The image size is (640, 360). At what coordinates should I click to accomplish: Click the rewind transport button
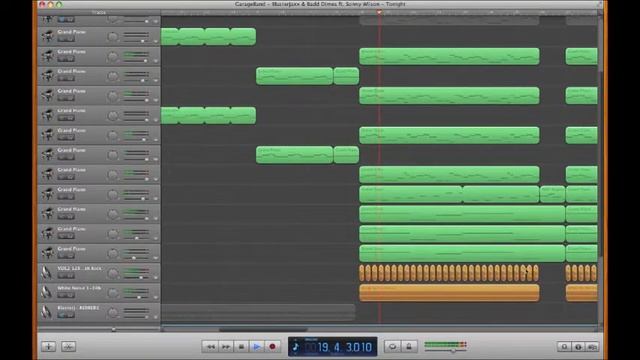[x=210, y=347]
